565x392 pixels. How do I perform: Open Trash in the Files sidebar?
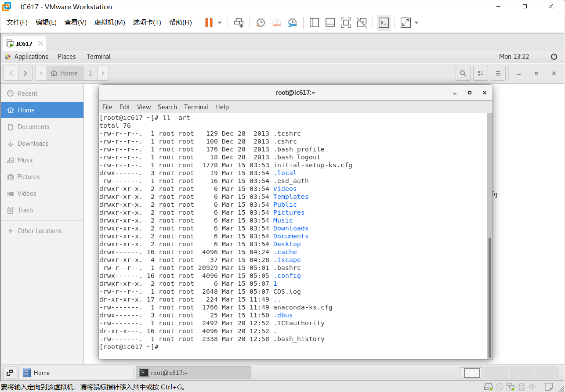click(42, 210)
